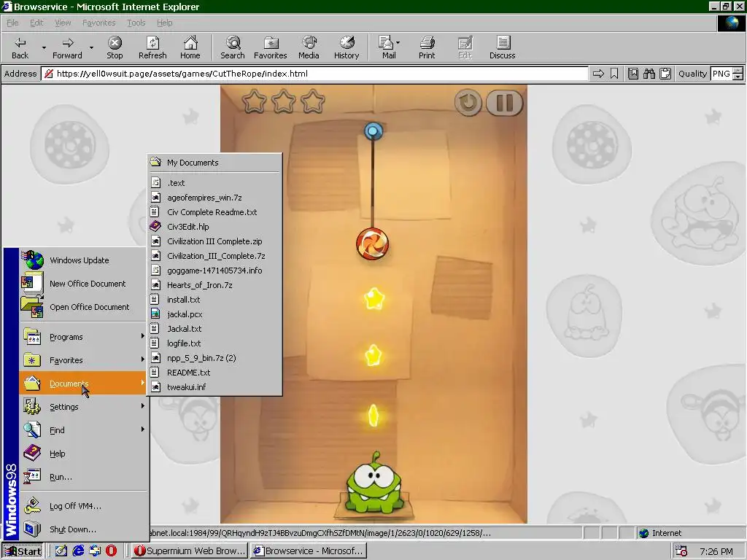
Task: Click the candy hanging on the rope
Action: tap(373, 244)
